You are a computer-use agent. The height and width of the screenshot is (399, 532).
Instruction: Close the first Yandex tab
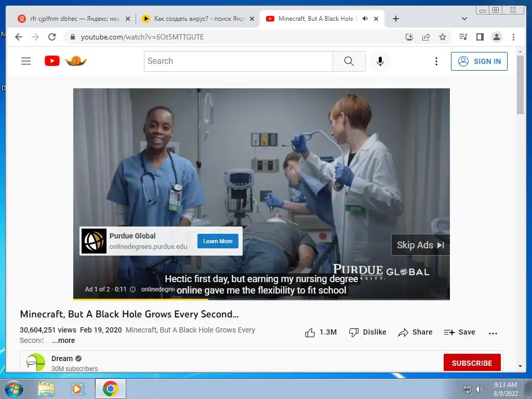pos(128,19)
